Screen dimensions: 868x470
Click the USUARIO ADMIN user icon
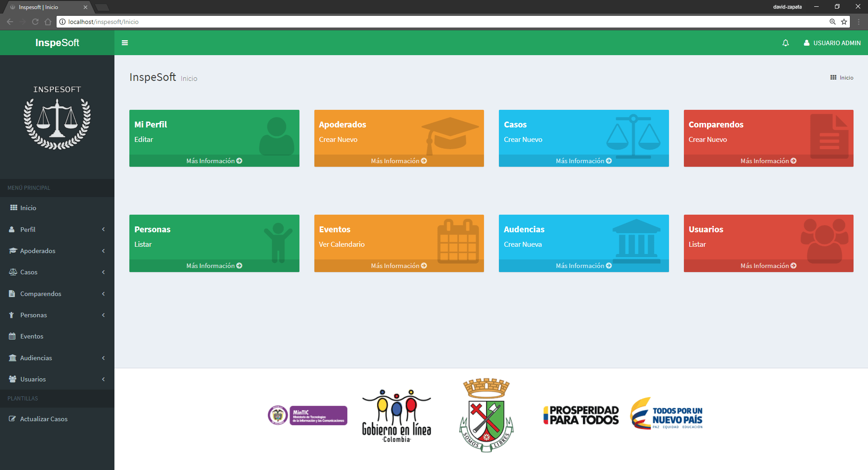point(806,43)
